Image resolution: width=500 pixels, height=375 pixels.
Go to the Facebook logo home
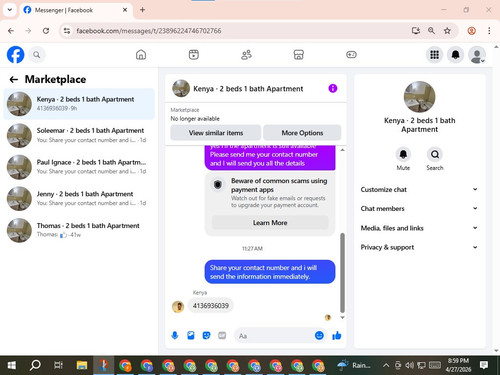click(x=16, y=55)
